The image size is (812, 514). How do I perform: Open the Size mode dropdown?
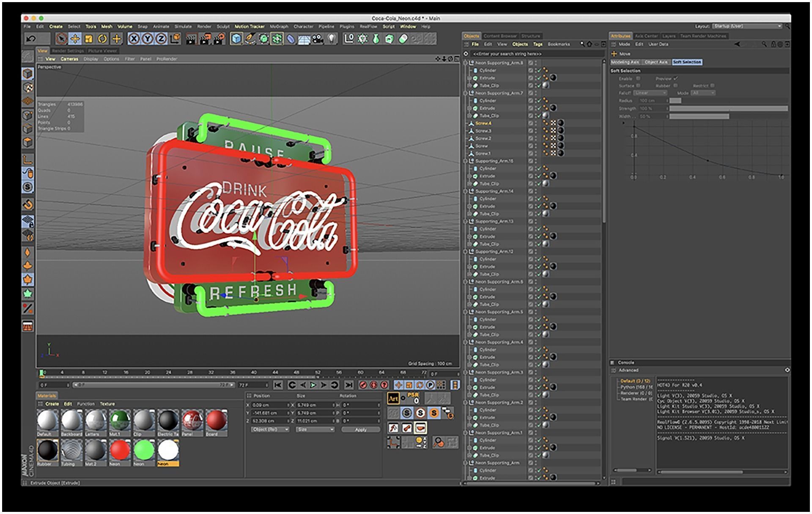pyautogui.click(x=315, y=429)
